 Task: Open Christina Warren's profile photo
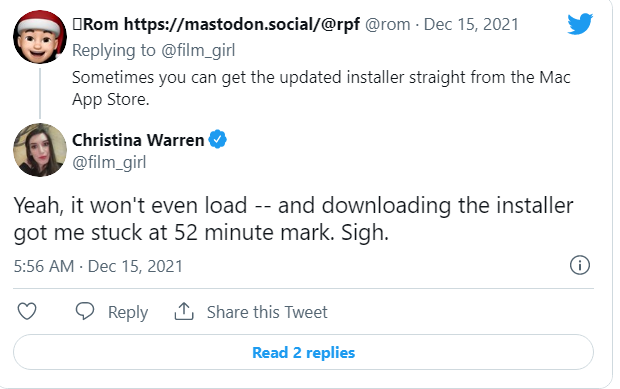(x=40, y=150)
